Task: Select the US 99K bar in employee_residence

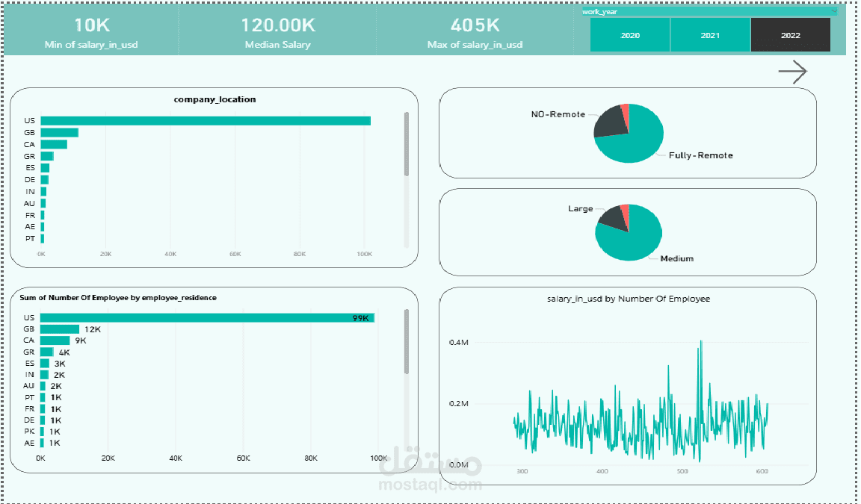Action: pyautogui.click(x=207, y=318)
